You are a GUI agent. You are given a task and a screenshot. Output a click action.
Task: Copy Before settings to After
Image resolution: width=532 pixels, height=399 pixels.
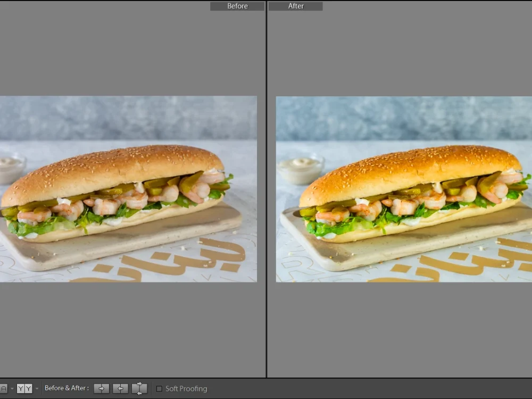pos(102,388)
